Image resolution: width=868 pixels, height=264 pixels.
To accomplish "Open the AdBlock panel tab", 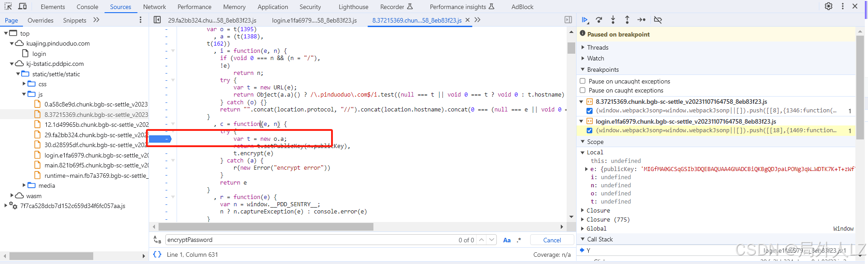I will 523,7.
